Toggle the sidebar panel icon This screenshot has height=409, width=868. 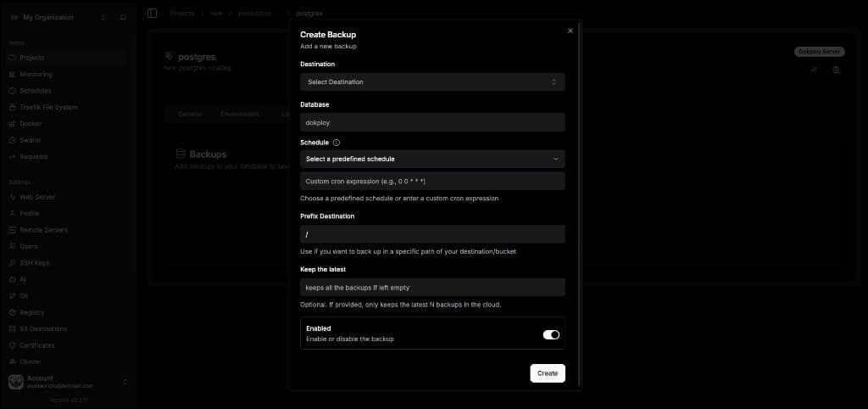click(x=153, y=14)
